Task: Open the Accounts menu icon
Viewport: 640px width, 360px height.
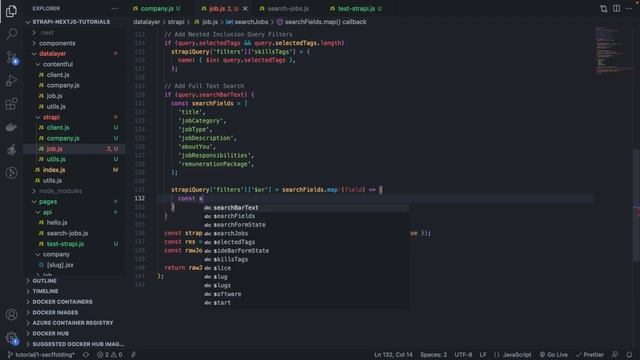Action: 11,314
